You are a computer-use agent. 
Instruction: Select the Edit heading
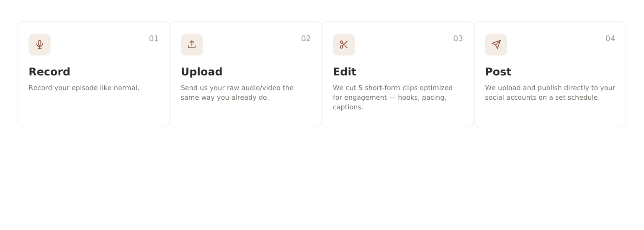click(345, 72)
